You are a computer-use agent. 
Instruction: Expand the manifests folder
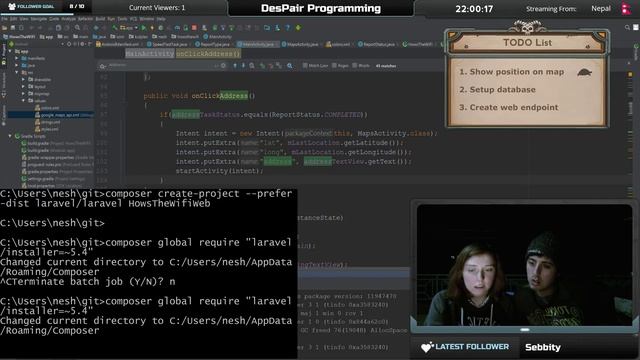pyautogui.click(x=17, y=58)
